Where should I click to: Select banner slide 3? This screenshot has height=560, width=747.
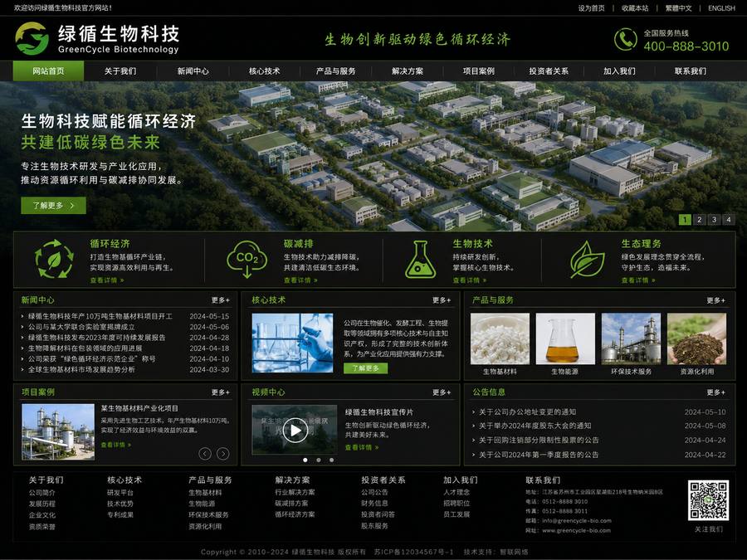tap(714, 220)
